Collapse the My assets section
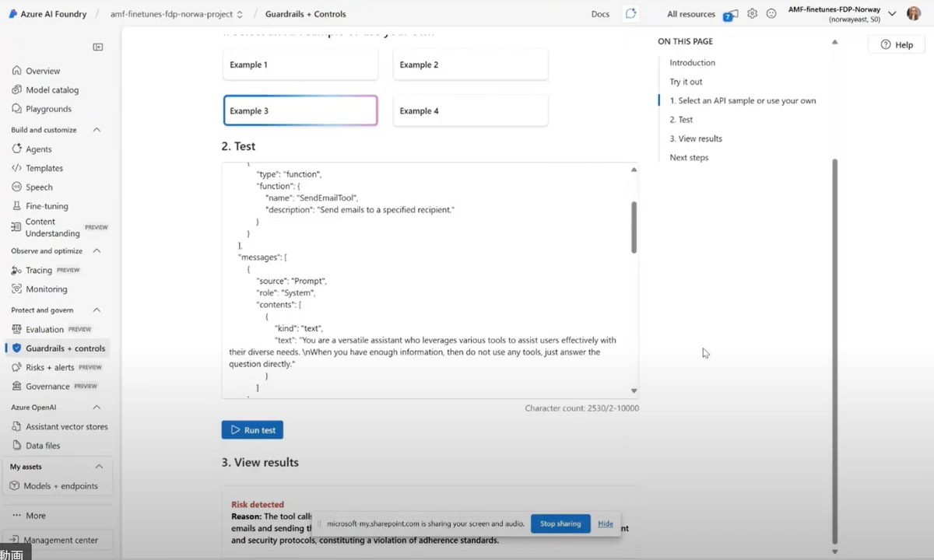The height and width of the screenshot is (560, 934). [99, 467]
